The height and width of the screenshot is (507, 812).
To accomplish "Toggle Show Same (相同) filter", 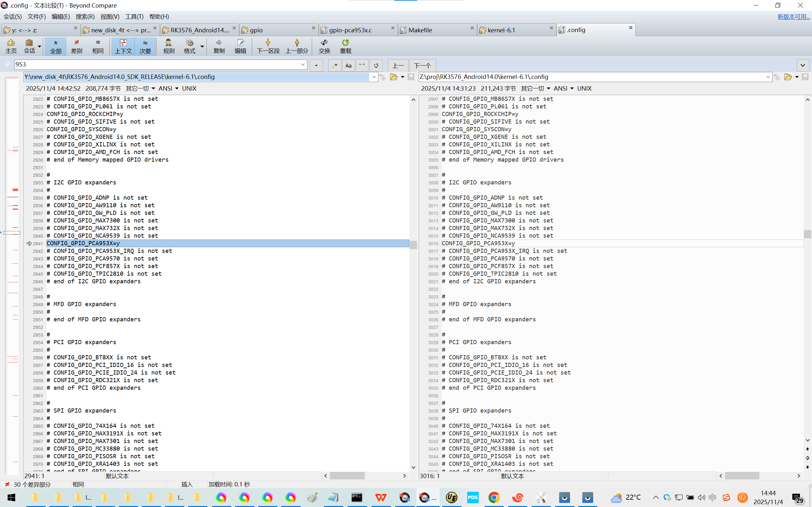I will [98, 46].
